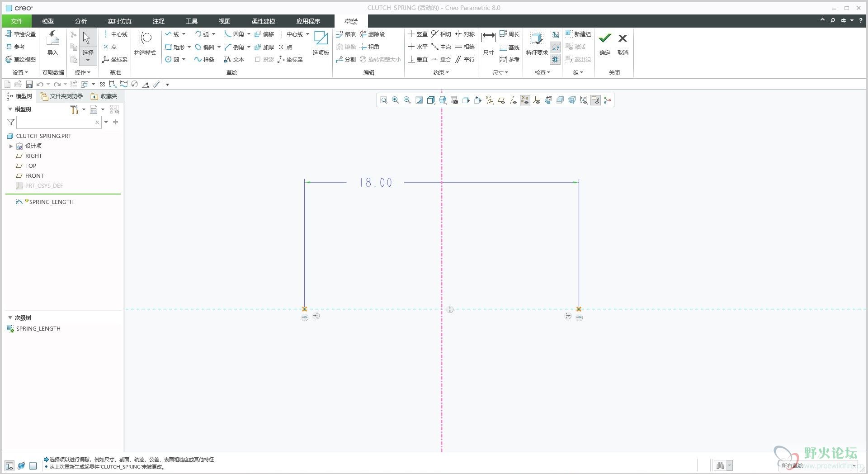Apply 对称 (Symmetric) constraint
Viewport: 868px width, 474px height.
click(465, 34)
